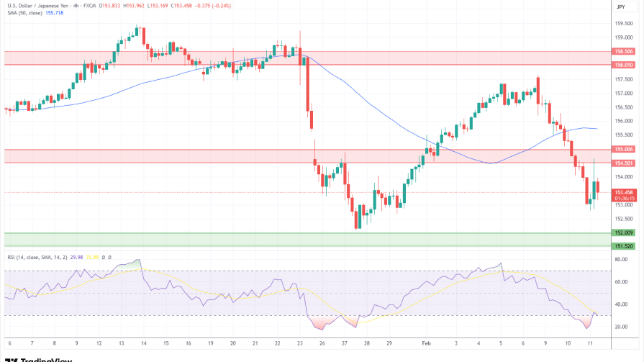Click the 157.000 price axis tick
The height and width of the screenshot is (362, 644).
click(623, 94)
